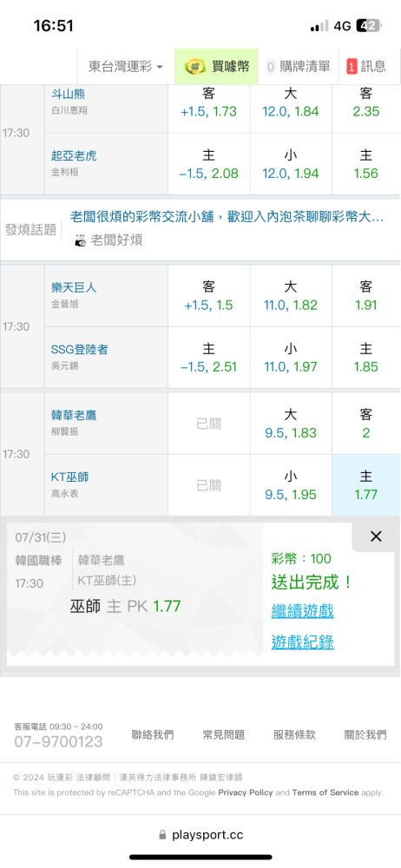This screenshot has height=868, width=401.
Task: Select 起亞老虎 home spread -1.5, 2.08
Action: click(x=209, y=164)
